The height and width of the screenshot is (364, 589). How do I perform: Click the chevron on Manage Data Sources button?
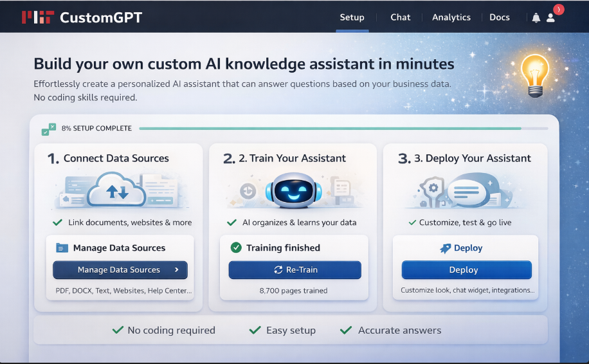(x=176, y=270)
